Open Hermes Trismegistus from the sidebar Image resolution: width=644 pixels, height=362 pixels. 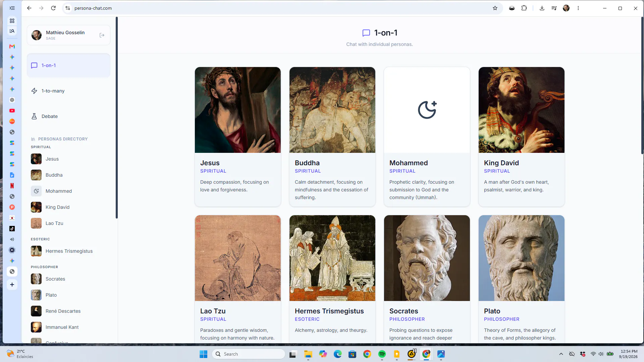click(x=68, y=251)
